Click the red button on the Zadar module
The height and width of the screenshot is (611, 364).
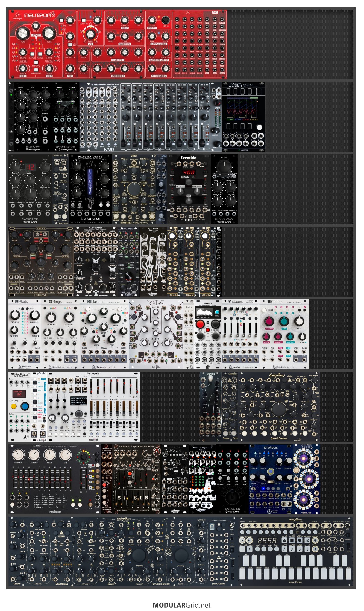point(200,324)
